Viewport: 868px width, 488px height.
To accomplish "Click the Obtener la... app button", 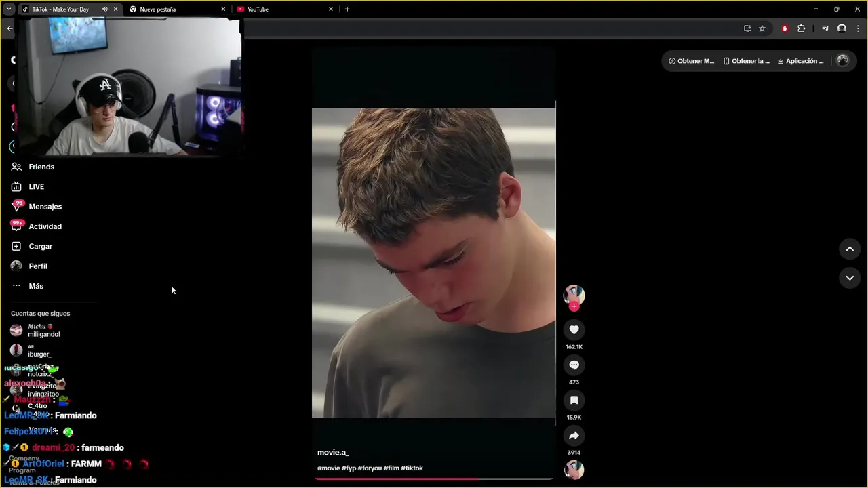I will coord(746,61).
